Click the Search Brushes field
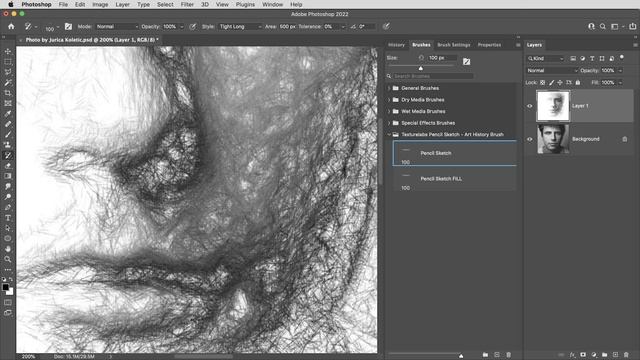The width and height of the screenshot is (640, 360). pos(433,76)
